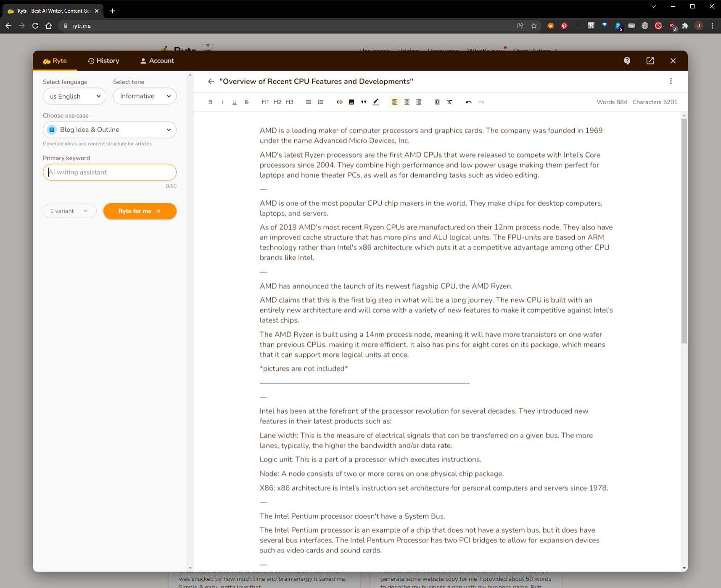
Task: Insert a hyperlink
Action: [x=339, y=102]
